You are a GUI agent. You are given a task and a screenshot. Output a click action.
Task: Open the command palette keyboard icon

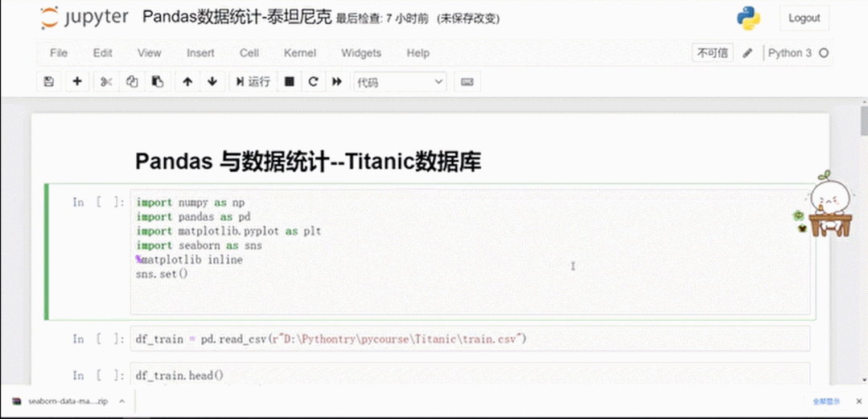pos(467,82)
